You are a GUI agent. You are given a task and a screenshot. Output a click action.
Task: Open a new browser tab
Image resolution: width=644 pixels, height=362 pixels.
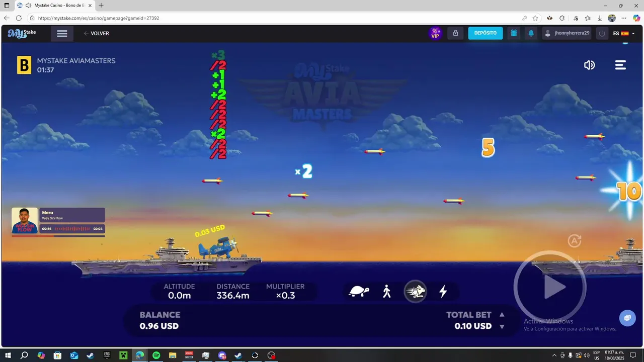101,6
